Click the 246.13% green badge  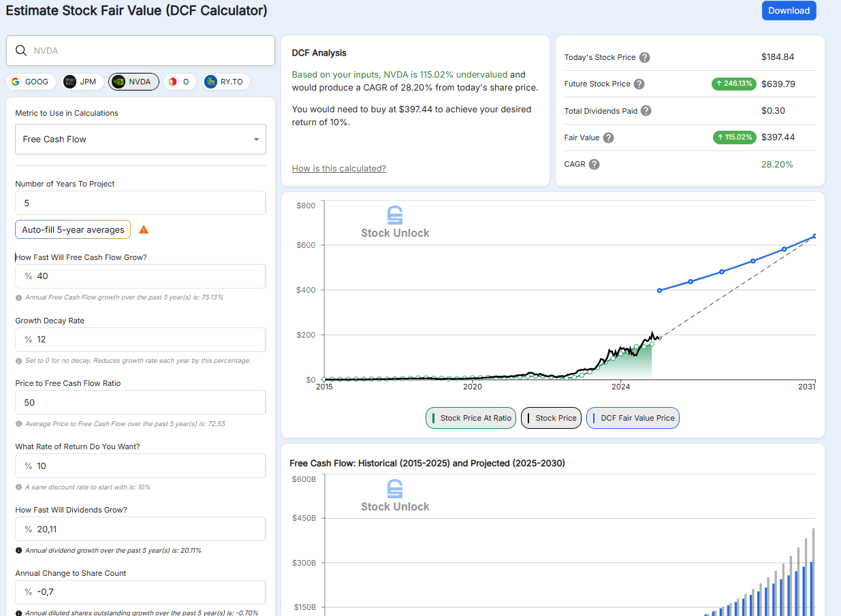point(734,84)
